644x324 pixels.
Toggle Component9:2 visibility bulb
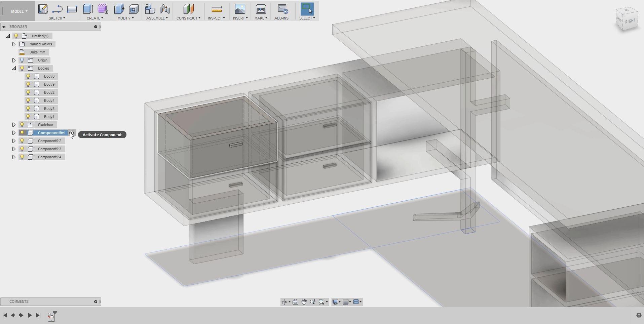click(x=22, y=141)
